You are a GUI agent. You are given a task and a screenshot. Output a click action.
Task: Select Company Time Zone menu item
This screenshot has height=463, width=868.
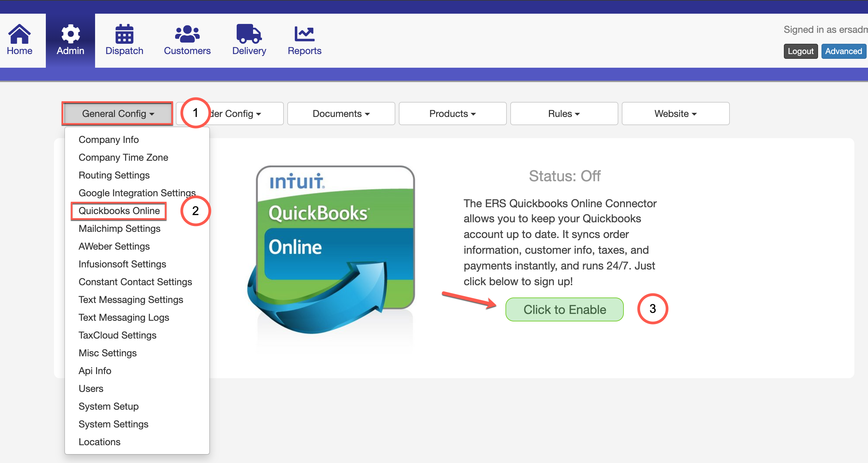[123, 157]
